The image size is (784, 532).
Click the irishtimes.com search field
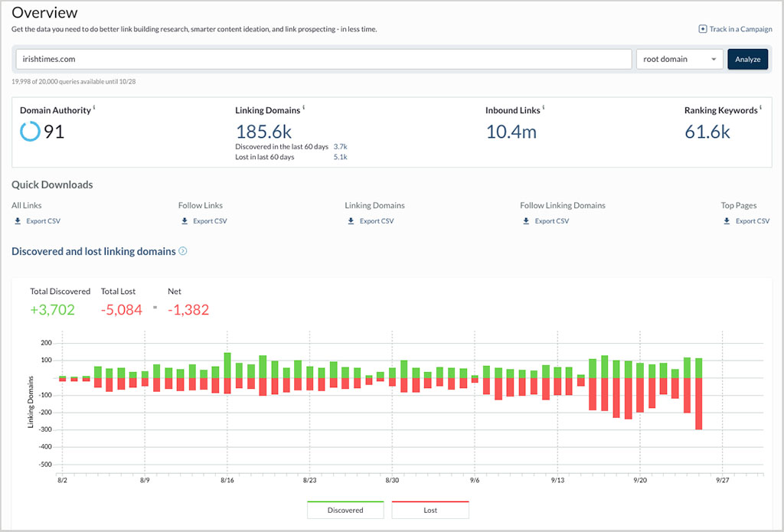coord(324,59)
